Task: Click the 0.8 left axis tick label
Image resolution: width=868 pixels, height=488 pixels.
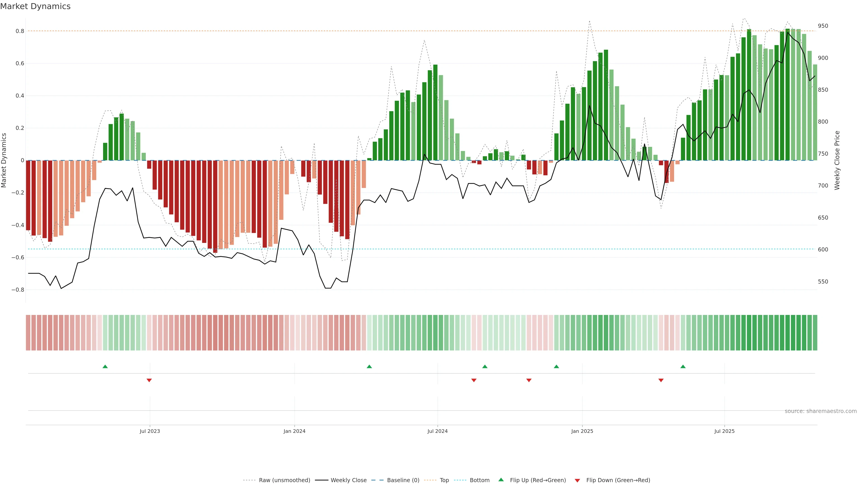Action: (20, 31)
